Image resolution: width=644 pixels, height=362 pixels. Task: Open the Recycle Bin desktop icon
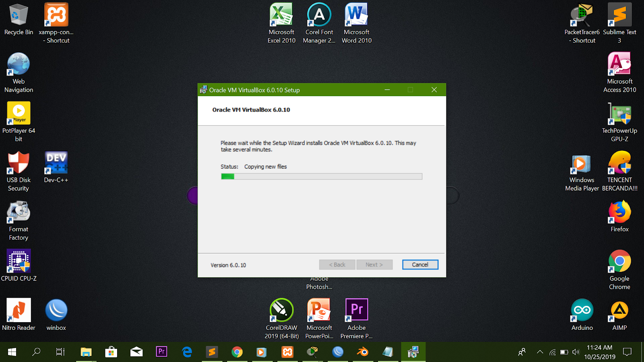(19, 19)
